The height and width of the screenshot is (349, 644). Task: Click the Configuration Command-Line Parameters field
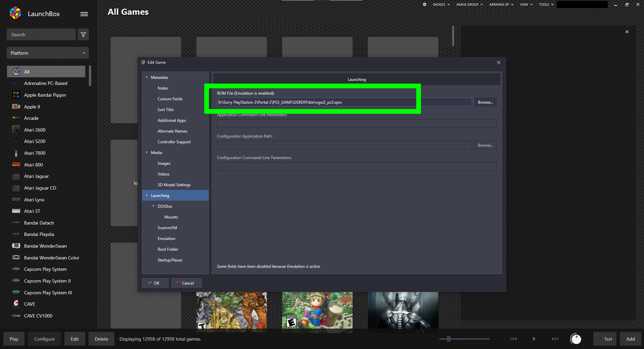tap(357, 166)
